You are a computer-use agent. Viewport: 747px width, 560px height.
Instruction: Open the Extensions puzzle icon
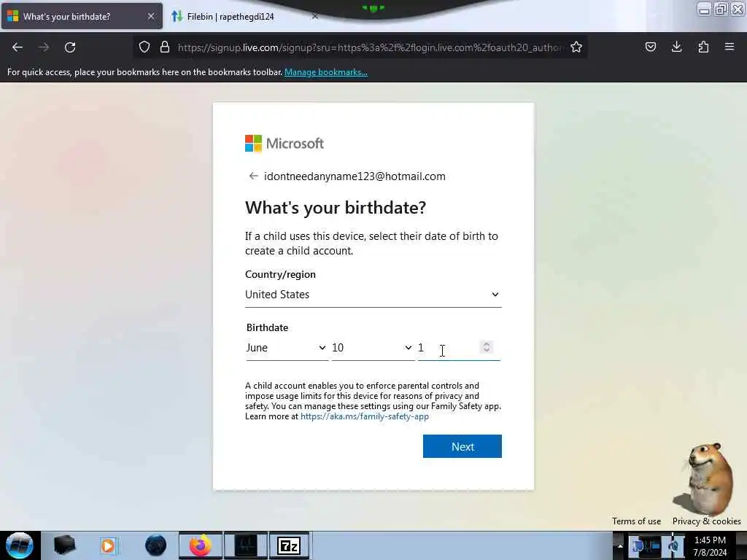coord(703,47)
